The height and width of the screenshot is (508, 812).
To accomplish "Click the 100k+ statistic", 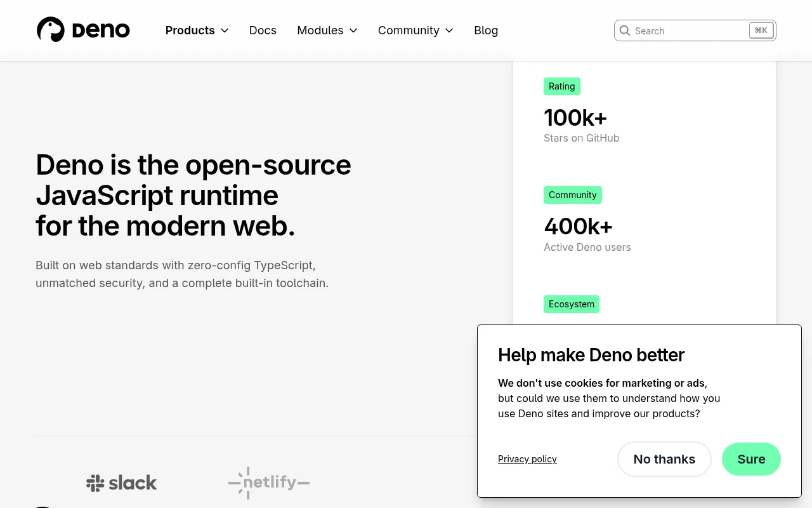I will pyautogui.click(x=575, y=117).
